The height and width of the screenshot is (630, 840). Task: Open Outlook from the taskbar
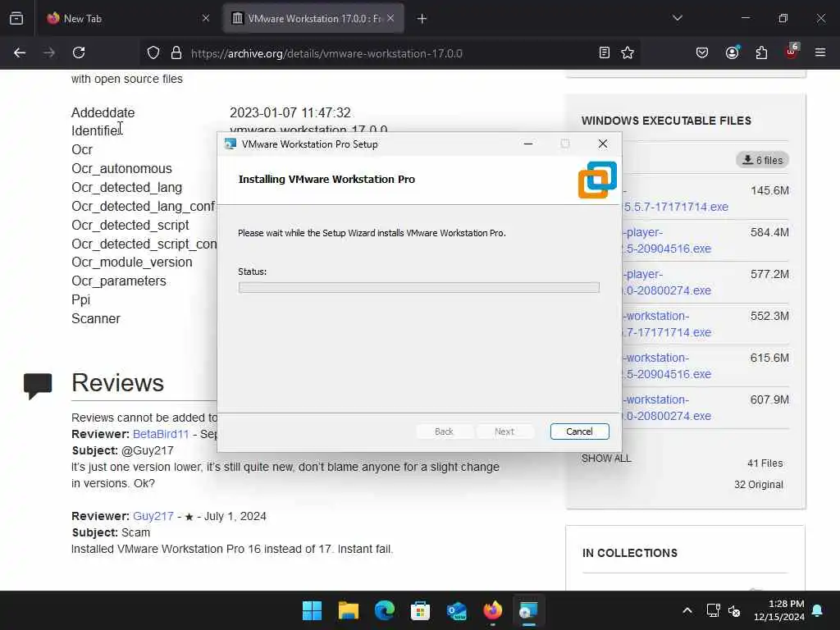click(456, 610)
